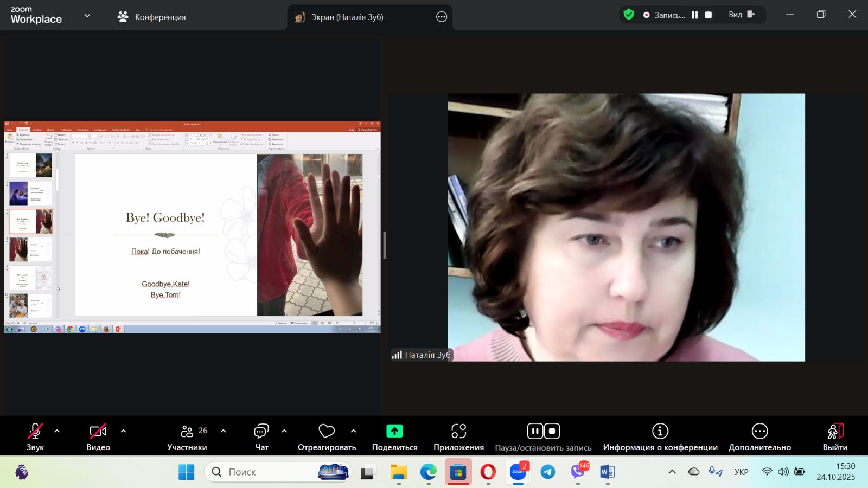The image size is (868, 488).
Task: Pause the recording in top bar
Action: pos(694,15)
